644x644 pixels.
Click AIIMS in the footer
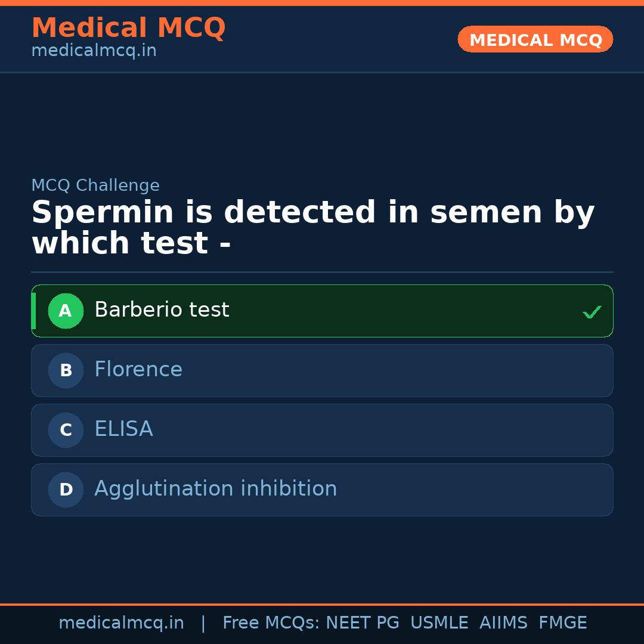tap(503, 623)
